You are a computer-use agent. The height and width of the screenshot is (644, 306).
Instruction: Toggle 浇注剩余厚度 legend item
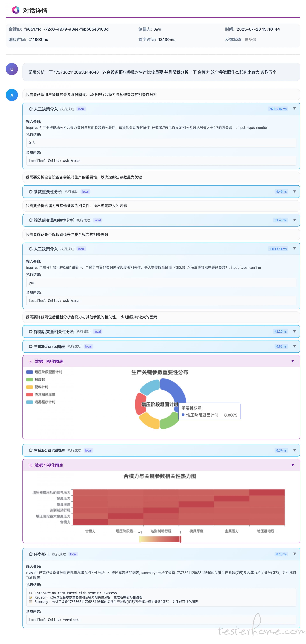click(41, 394)
